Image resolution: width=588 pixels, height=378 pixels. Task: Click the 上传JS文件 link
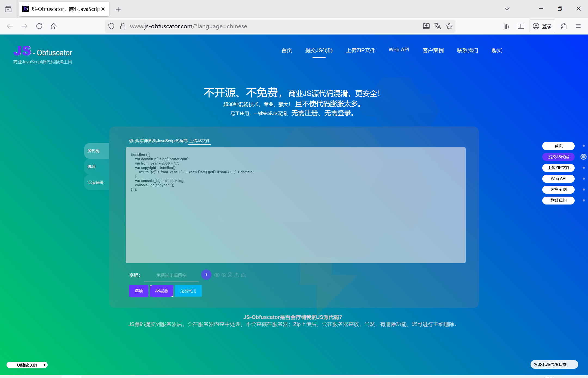(200, 141)
